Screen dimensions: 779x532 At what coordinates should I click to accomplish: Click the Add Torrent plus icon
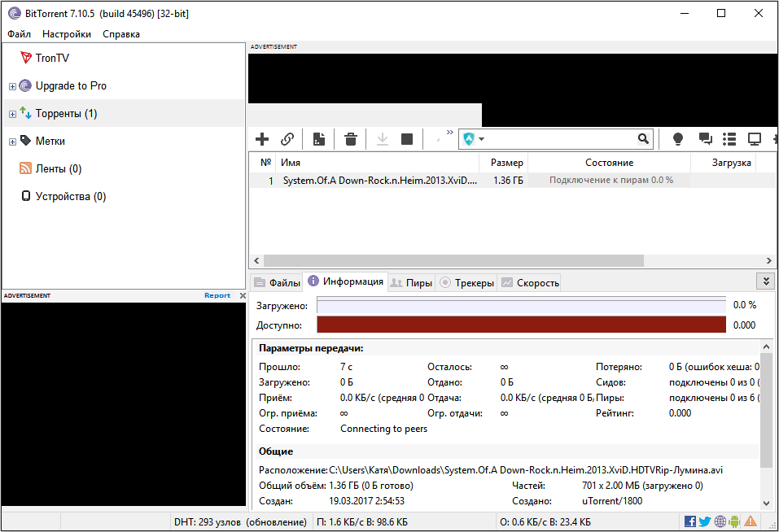[262, 139]
